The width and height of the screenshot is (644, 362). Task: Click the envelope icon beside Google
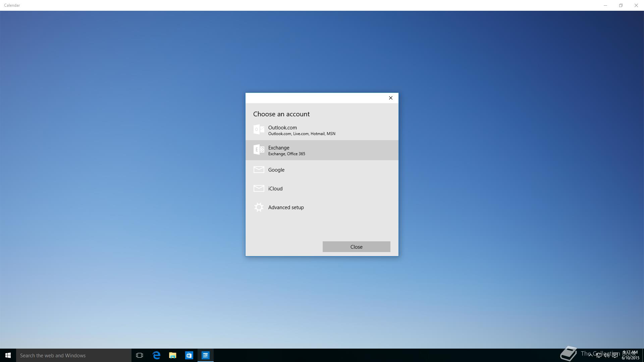[x=259, y=170]
